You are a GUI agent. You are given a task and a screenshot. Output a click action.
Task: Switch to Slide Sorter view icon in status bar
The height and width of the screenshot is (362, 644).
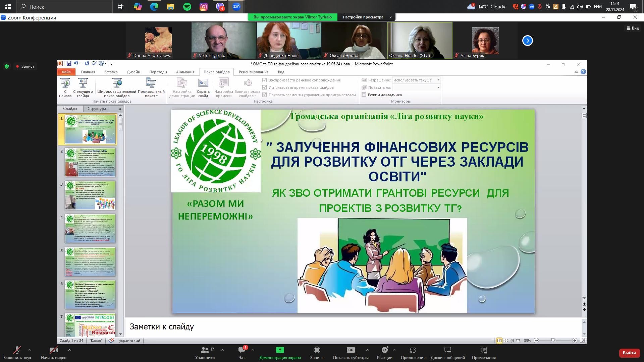tap(505, 341)
